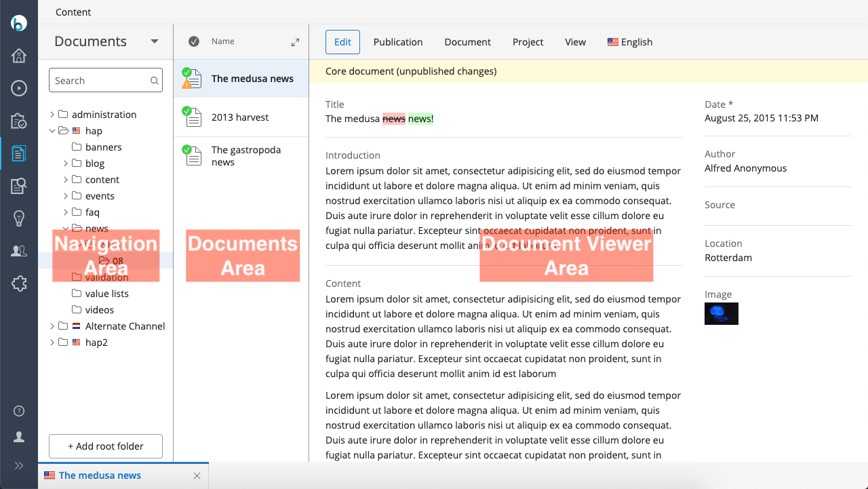The image size is (868, 489).
Task: Click the magnifier icon in the Search box
Action: 155,81
